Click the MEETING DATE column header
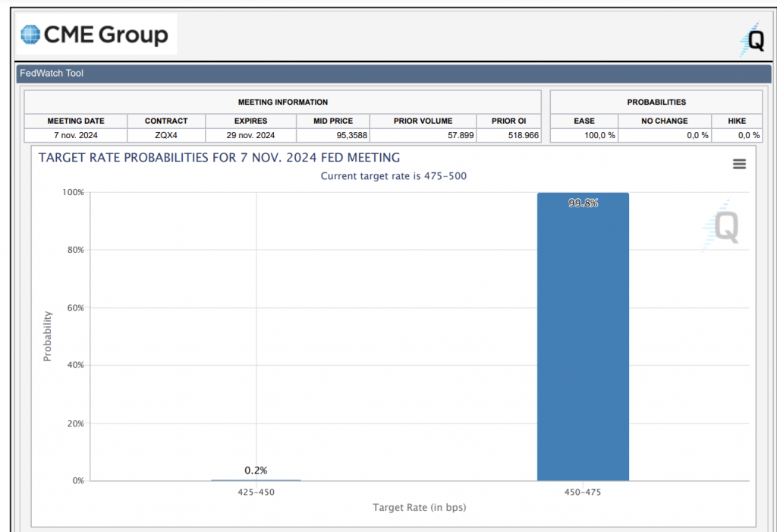Viewport: 777px width, 532px height. (76, 121)
